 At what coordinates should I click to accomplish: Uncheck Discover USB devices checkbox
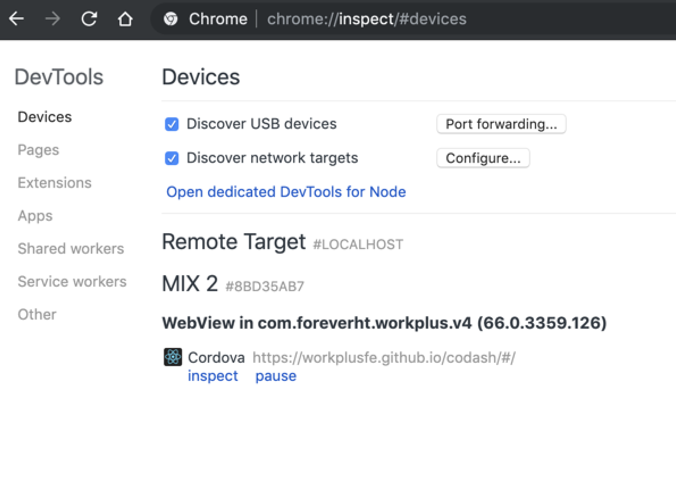pyautogui.click(x=172, y=124)
